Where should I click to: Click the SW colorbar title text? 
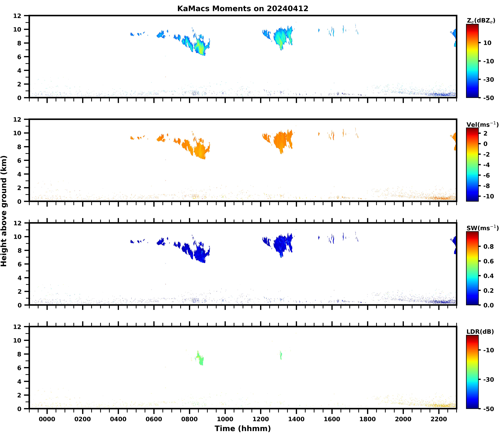483,228
